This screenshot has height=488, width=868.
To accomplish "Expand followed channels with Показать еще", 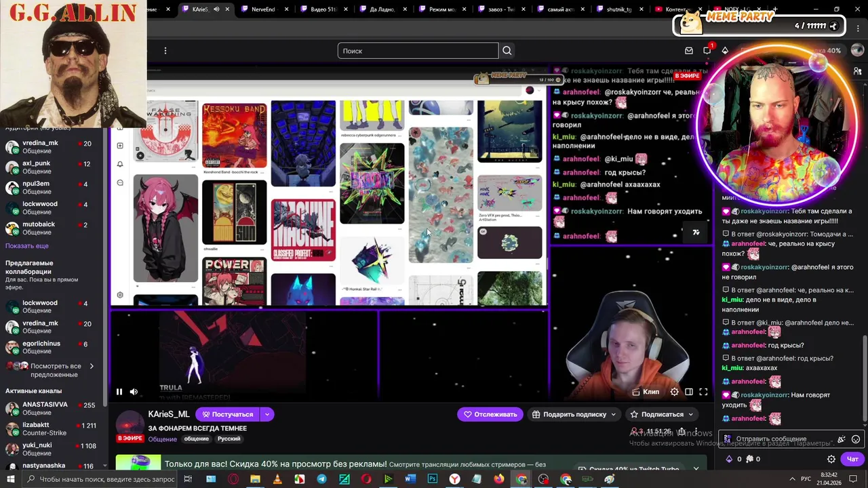I will (x=27, y=246).
